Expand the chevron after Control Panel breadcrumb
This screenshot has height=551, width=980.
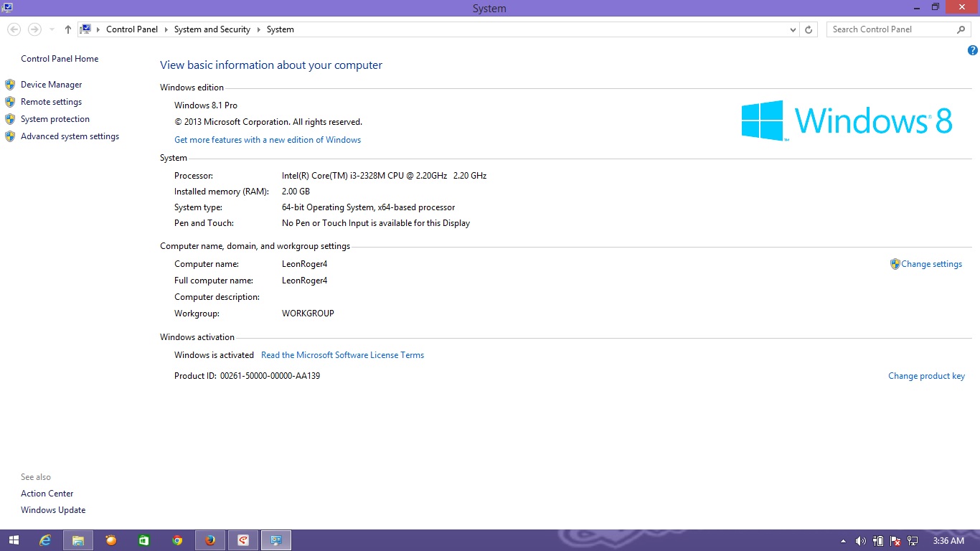[166, 29]
